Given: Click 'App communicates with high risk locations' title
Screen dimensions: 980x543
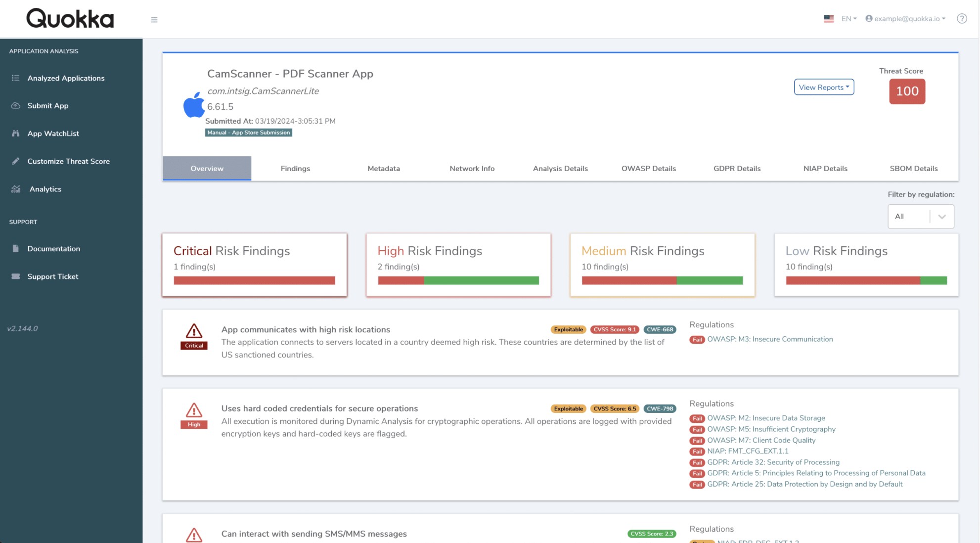Looking at the screenshot, I should (x=306, y=330).
